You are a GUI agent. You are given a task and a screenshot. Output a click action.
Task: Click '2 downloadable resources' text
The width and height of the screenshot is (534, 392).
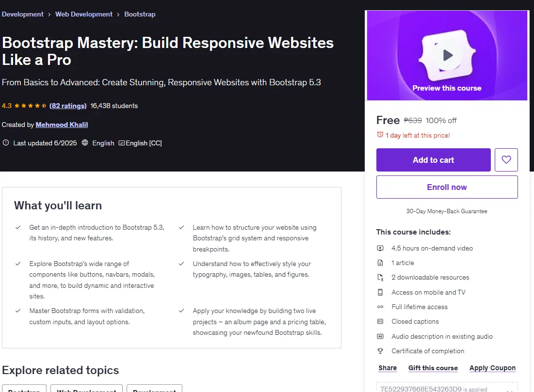click(430, 277)
